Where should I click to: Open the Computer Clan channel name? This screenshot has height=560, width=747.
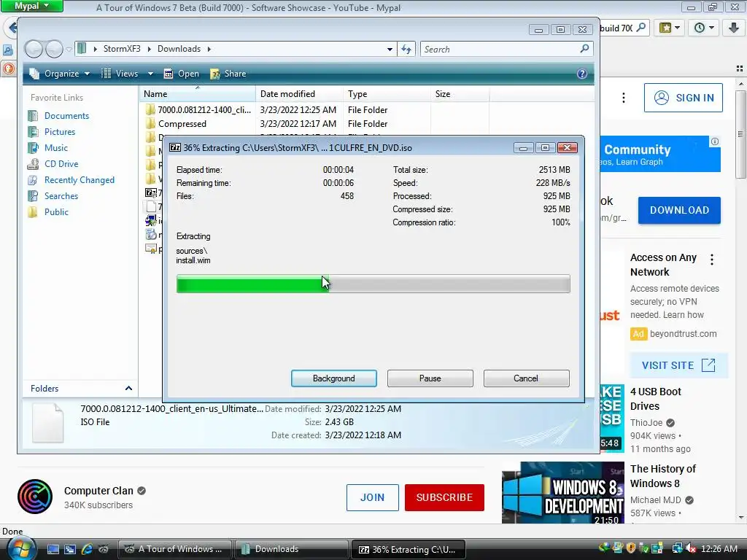coord(98,491)
